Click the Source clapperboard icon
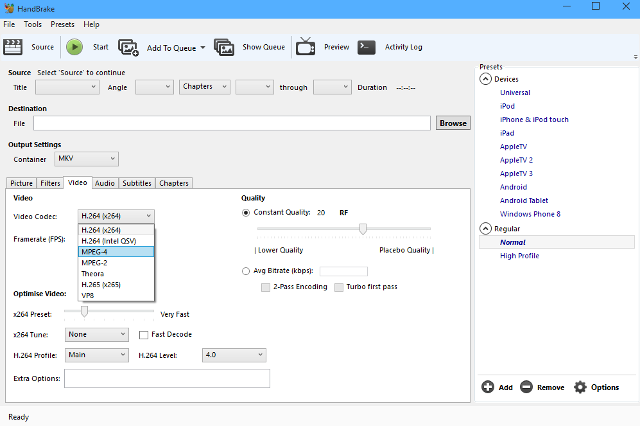The width and height of the screenshot is (640, 426). [x=13, y=47]
